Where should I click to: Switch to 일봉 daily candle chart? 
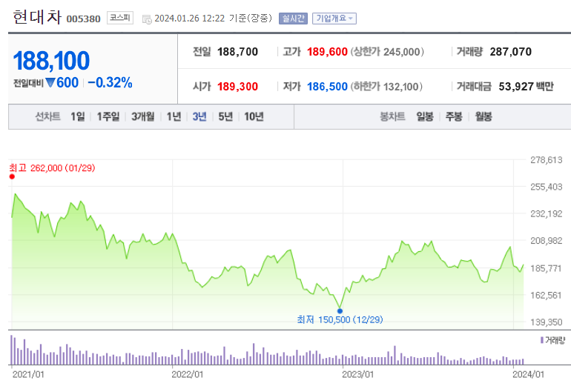tap(425, 116)
